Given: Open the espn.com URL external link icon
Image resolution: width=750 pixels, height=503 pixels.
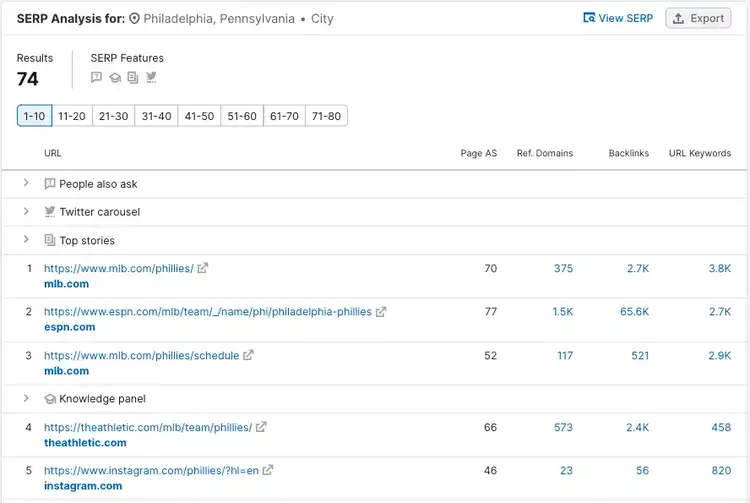Looking at the screenshot, I should [x=381, y=312].
